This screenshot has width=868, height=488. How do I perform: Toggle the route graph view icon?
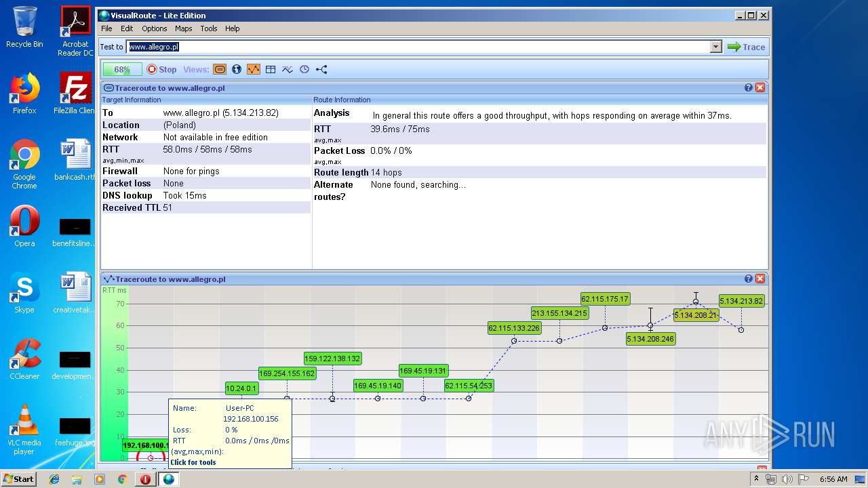coord(254,69)
